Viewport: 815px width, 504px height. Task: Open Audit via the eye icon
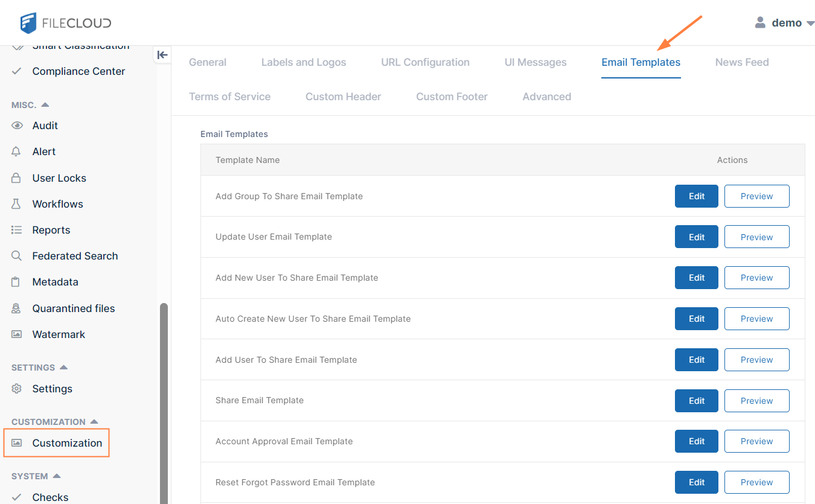click(17, 126)
